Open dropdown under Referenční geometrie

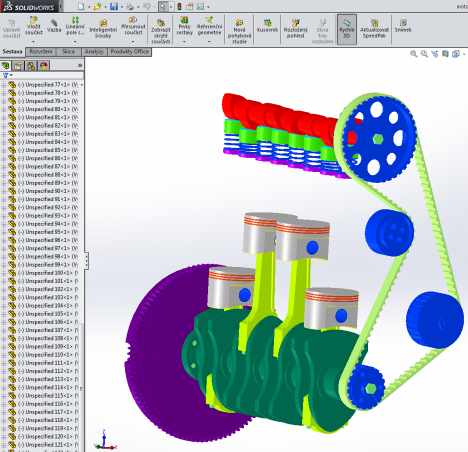[209, 41]
